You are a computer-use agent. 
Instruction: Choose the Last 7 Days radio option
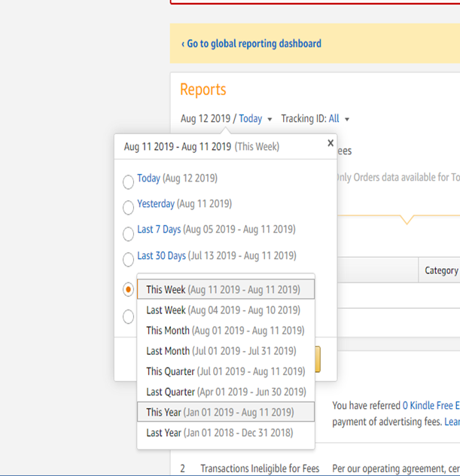click(129, 233)
